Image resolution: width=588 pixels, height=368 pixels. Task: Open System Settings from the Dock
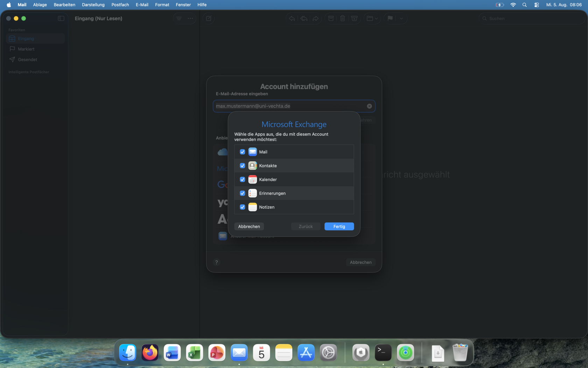[x=328, y=352]
